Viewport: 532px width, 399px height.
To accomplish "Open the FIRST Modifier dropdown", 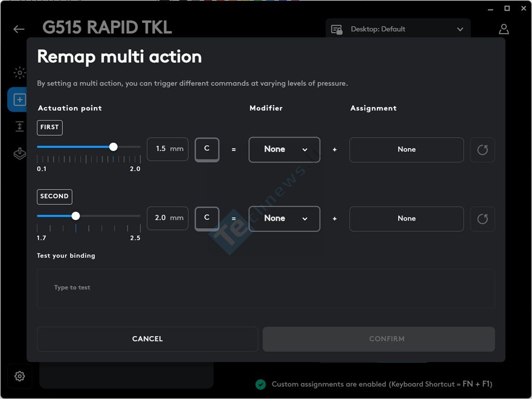I will 284,150.
